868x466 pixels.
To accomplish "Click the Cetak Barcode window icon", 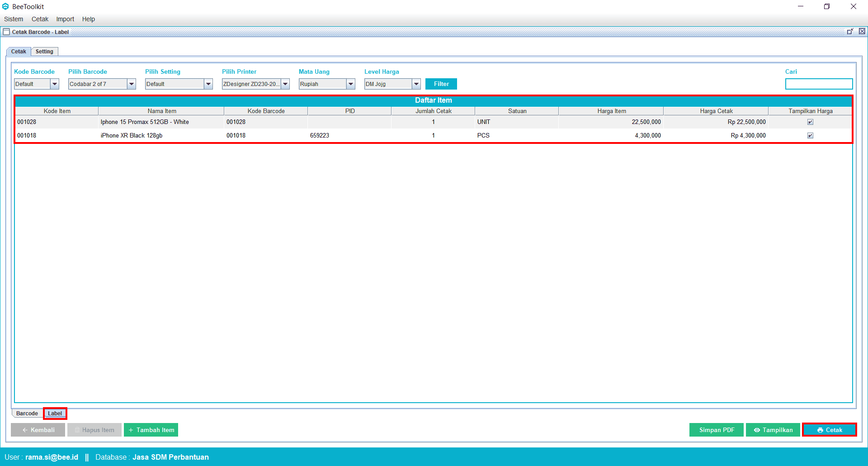I will (x=6, y=32).
